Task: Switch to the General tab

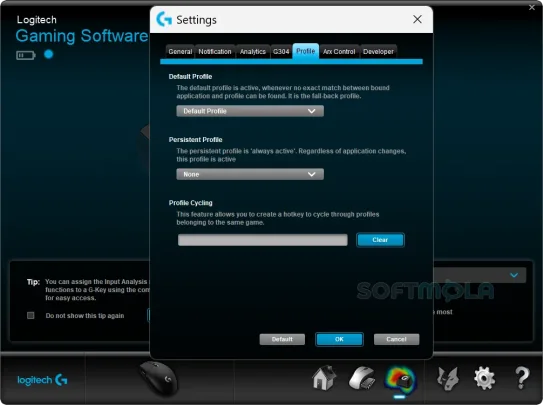Action: (180, 52)
